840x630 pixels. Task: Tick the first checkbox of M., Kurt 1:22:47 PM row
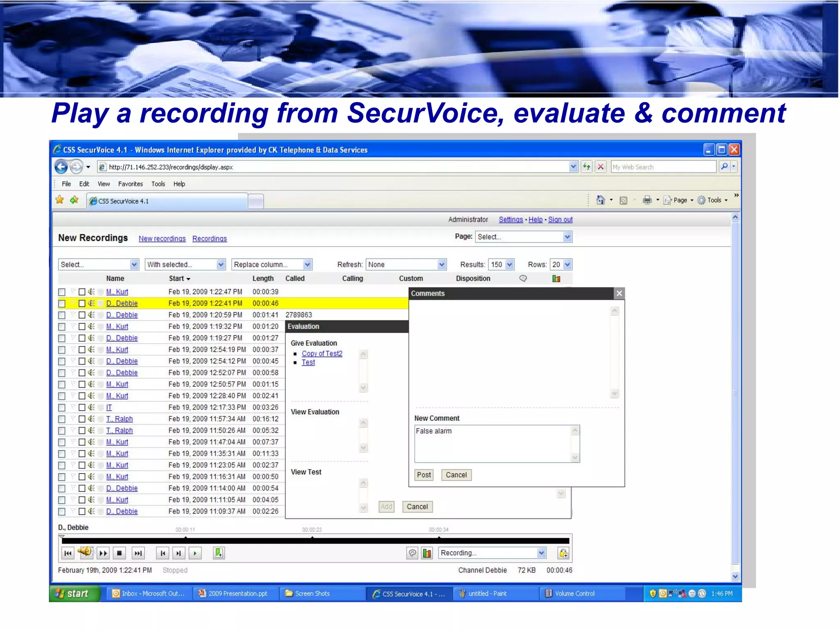(62, 292)
